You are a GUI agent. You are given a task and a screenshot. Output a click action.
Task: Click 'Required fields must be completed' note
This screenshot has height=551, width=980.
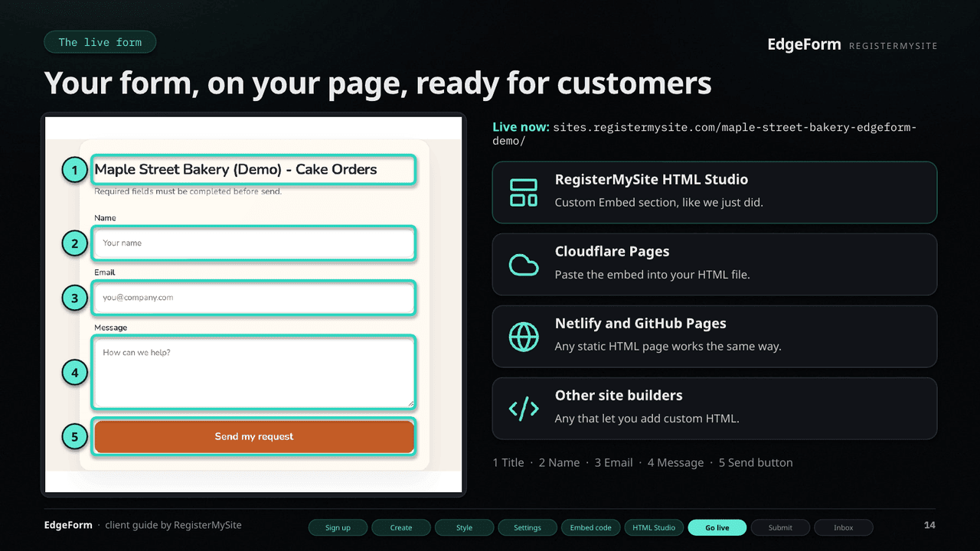point(188,191)
